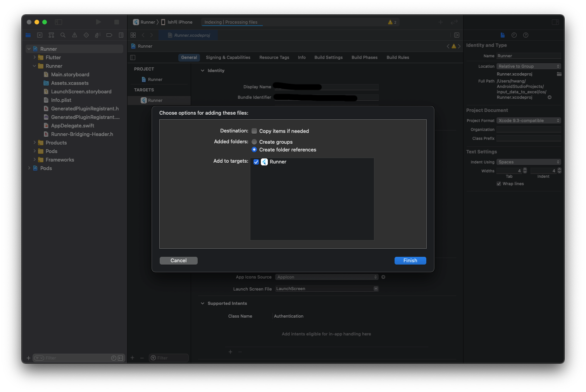Screen dimensions: 586x392
Task: Open the related items grid icon
Action: 133,35
